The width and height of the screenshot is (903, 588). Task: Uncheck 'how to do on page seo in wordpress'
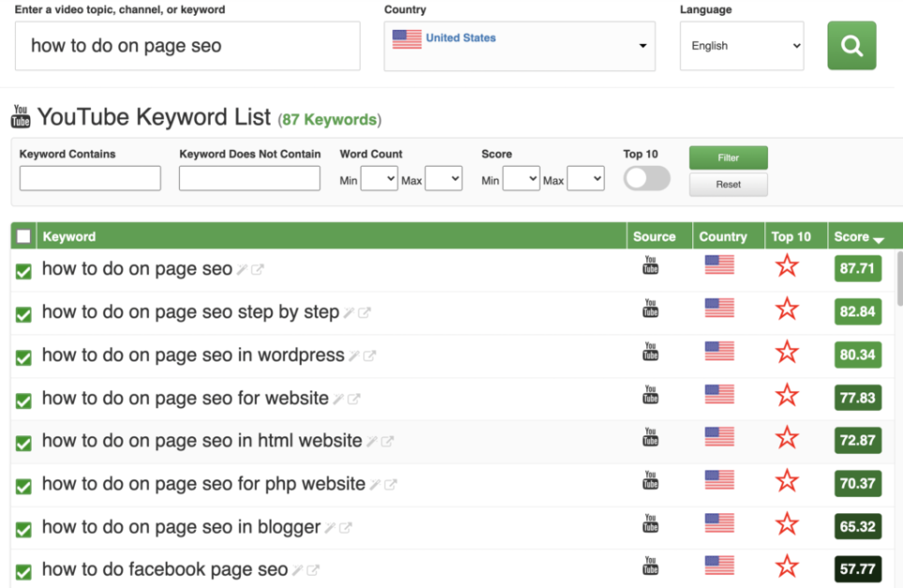[x=23, y=358]
